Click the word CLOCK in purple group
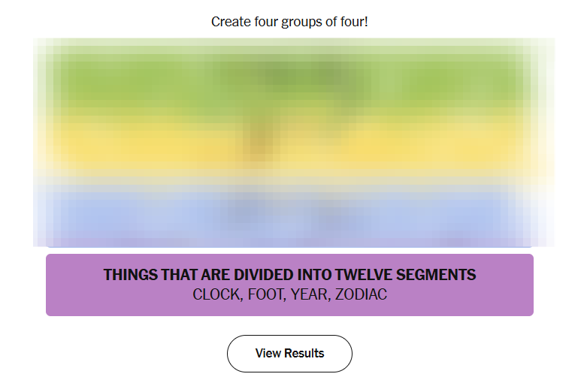The image size is (584, 392). tap(216, 295)
